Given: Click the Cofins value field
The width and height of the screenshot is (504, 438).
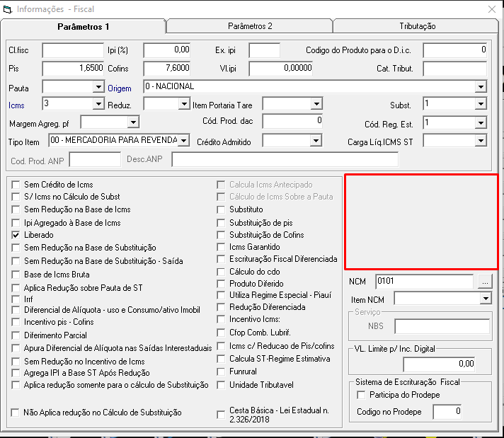Looking at the screenshot, I should tap(167, 69).
